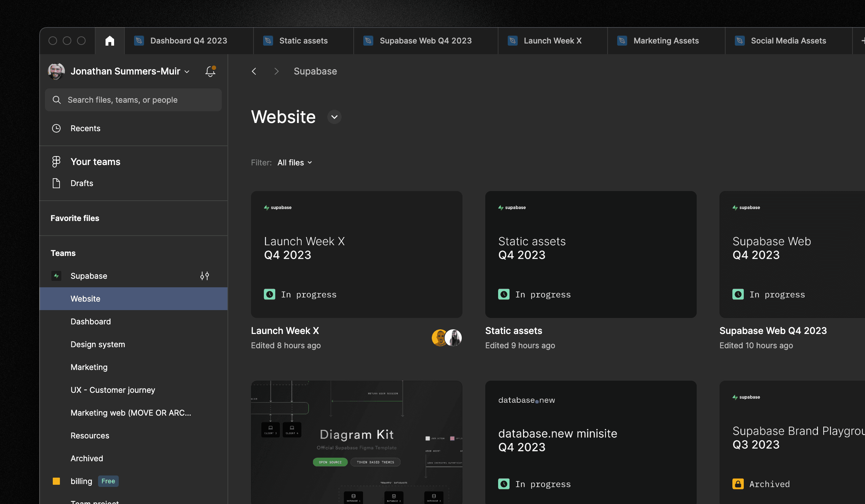Open Drafts in the sidebar
The height and width of the screenshot is (504, 865).
133,183
